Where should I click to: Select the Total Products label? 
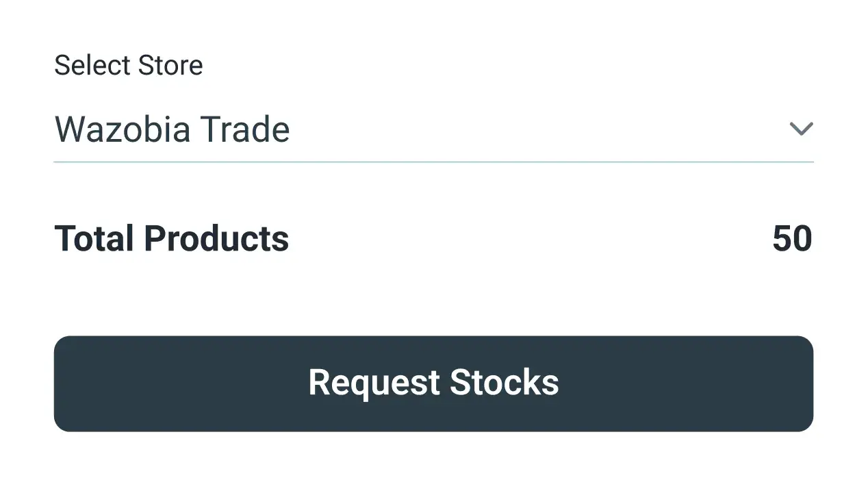coord(172,239)
